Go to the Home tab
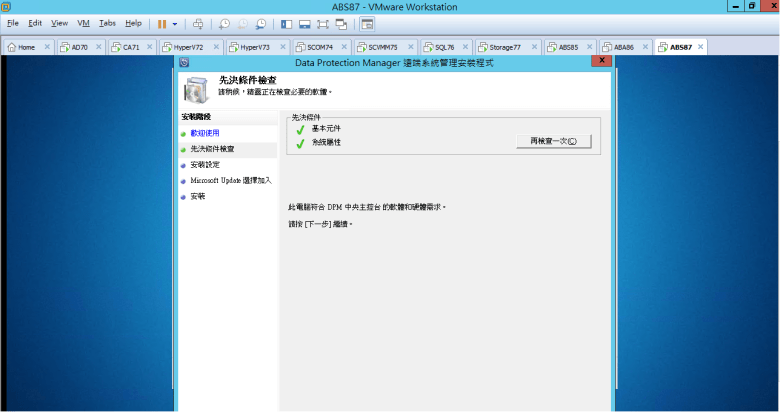Image resolution: width=780 pixels, height=412 pixels. click(x=26, y=47)
